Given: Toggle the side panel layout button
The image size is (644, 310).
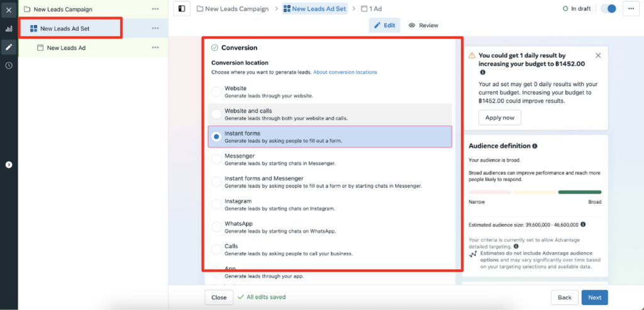Looking at the screenshot, I should pos(182,9).
